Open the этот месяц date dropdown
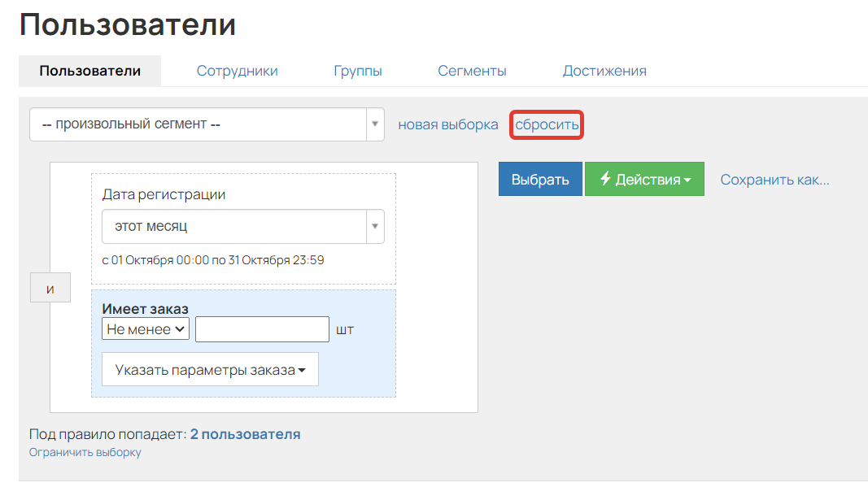 pos(243,226)
